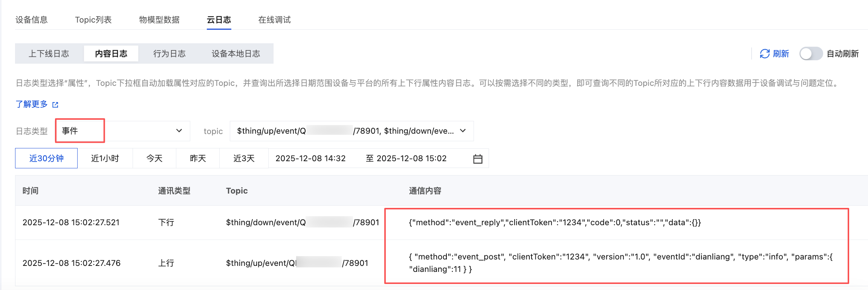Image resolution: width=868 pixels, height=290 pixels.
Task: Click the start date 2025-12-08 14:32 field
Action: point(310,159)
